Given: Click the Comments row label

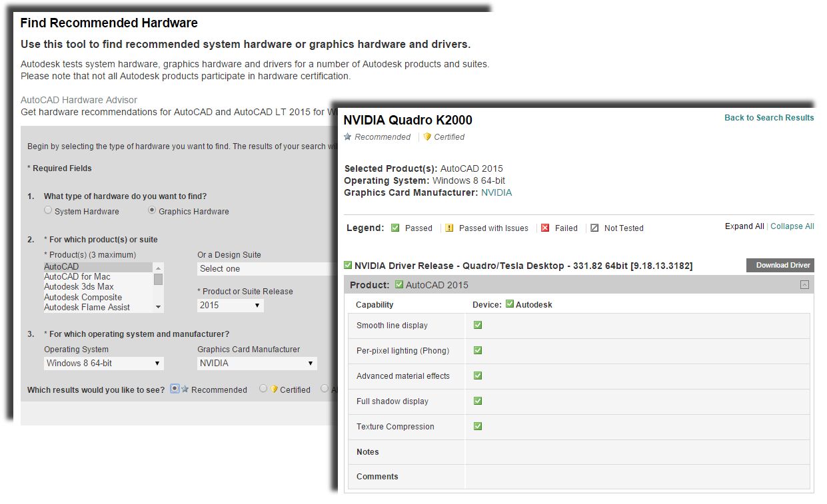Looking at the screenshot, I should pyautogui.click(x=377, y=477).
